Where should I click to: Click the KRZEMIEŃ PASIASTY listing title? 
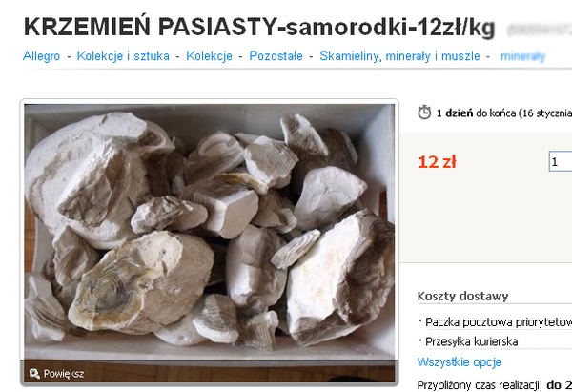tap(259, 28)
